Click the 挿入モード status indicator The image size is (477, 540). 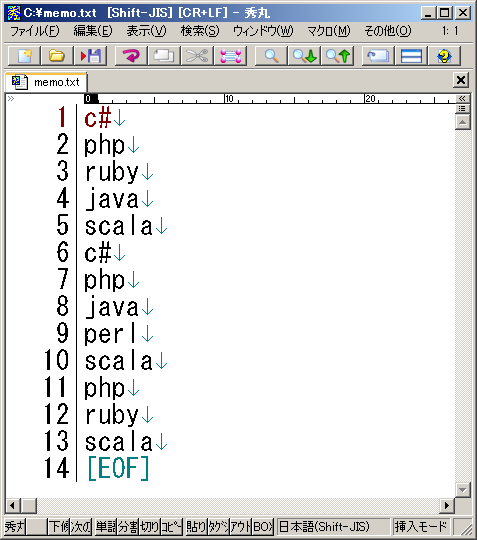point(421,527)
